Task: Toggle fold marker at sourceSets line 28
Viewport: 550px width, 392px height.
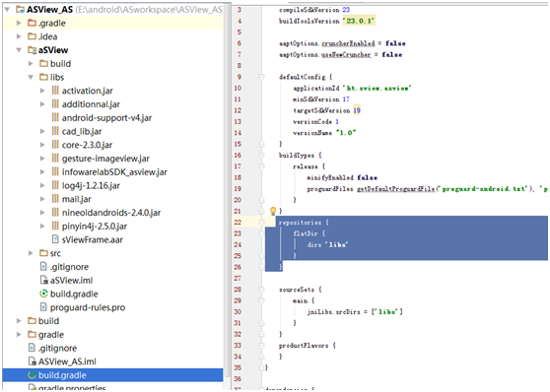Action: pyautogui.click(x=261, y=290)
